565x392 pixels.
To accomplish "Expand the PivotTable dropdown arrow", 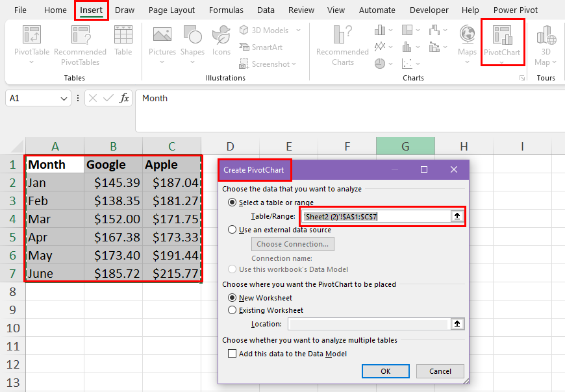I will (x=32, y=62).
